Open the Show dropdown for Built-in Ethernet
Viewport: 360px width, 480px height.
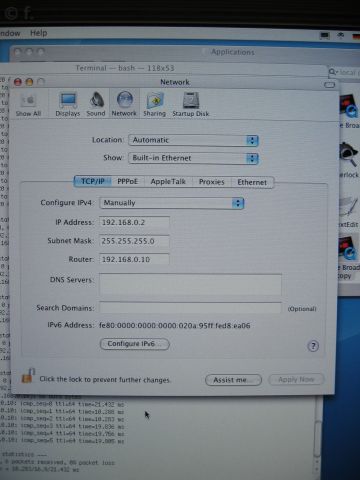click(x=193, y=158)
